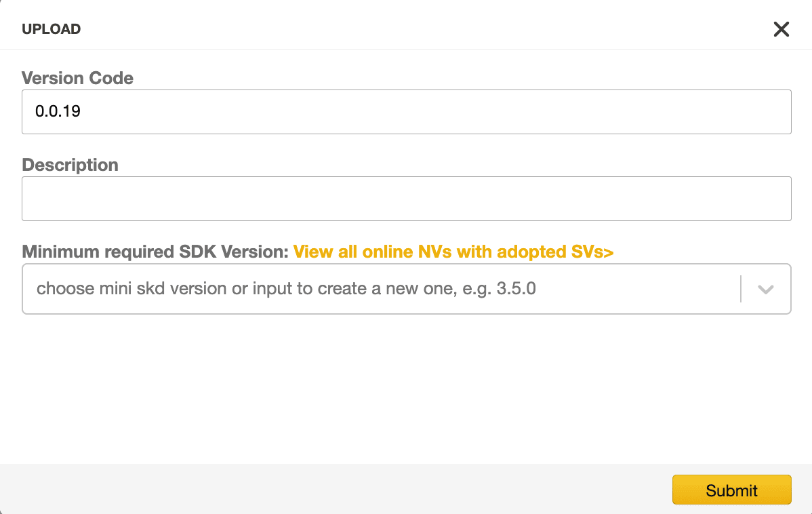Image resolution: width=812 pixels, height=514 pixels.
Task: Submit the upload form
Action: (x=732, y=490)
